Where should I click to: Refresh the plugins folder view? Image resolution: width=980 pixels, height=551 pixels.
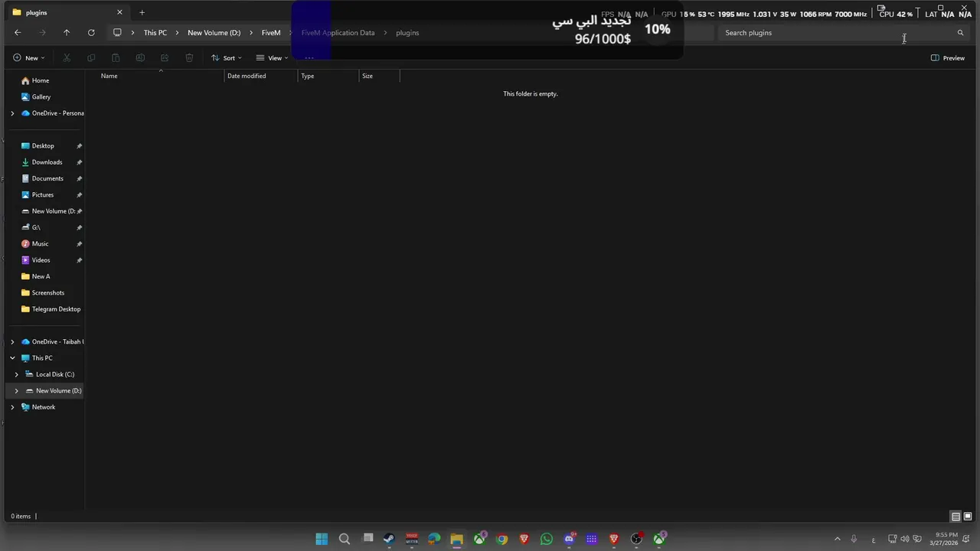pos(91,33)
